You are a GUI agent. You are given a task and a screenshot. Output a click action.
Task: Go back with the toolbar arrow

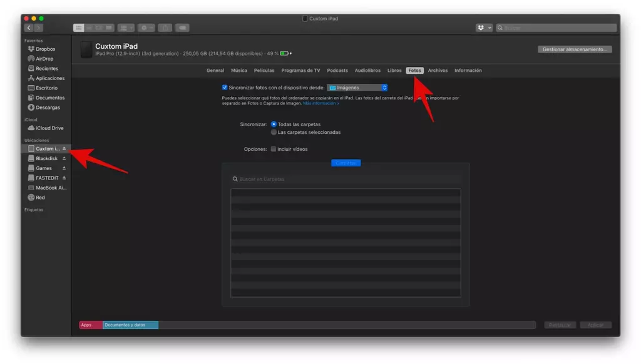point(28,28)
